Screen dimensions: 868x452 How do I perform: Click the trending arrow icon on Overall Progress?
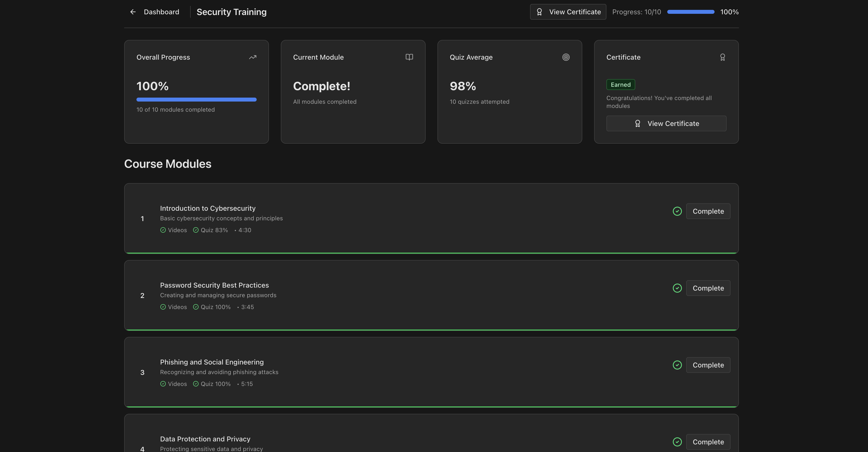click(253, 57)
